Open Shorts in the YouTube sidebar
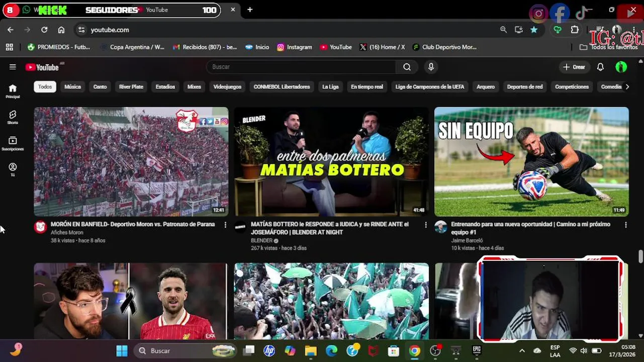Screen dimensions: 644x362 (13, 117)
